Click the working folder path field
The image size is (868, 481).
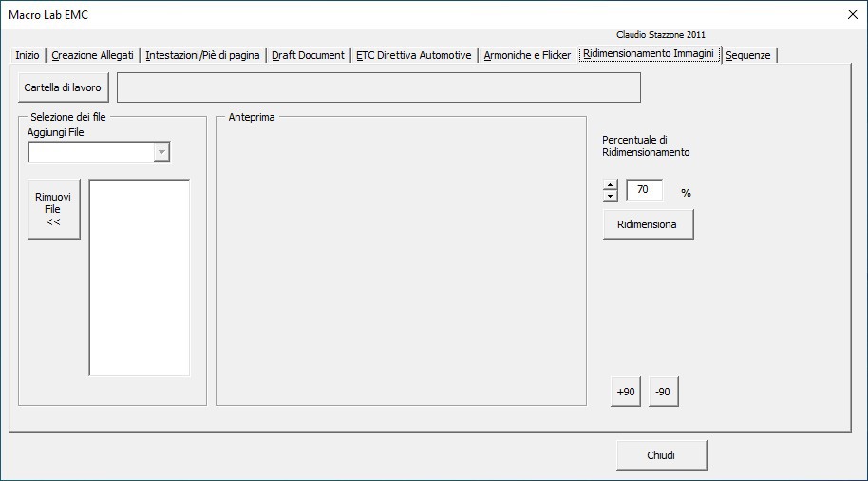(x=378, y=87)
